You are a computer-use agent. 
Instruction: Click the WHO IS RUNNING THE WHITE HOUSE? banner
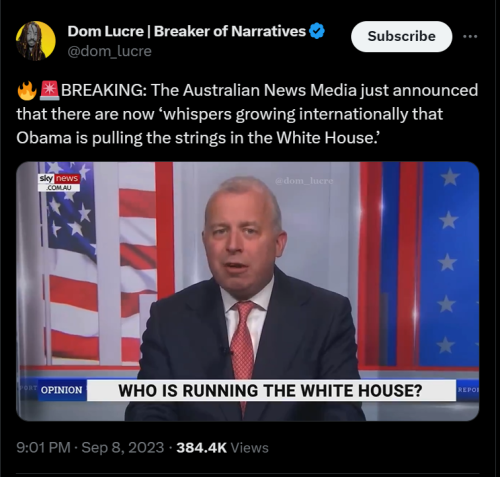pyautogui.click(x=271, y=390)
